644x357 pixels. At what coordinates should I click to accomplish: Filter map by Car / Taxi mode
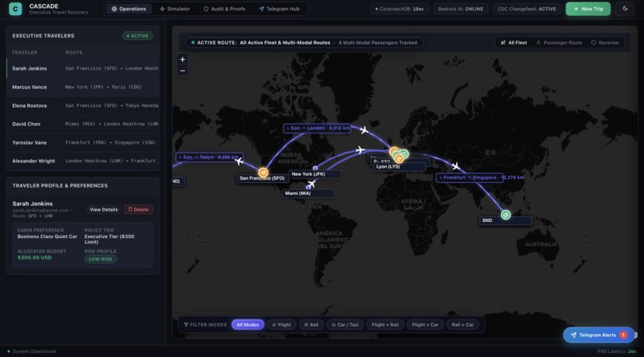(345, 324)
